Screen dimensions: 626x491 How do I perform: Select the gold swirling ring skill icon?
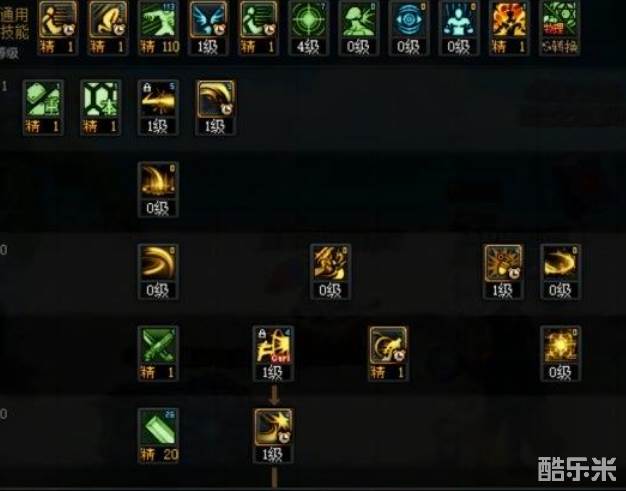click(560, 263)
